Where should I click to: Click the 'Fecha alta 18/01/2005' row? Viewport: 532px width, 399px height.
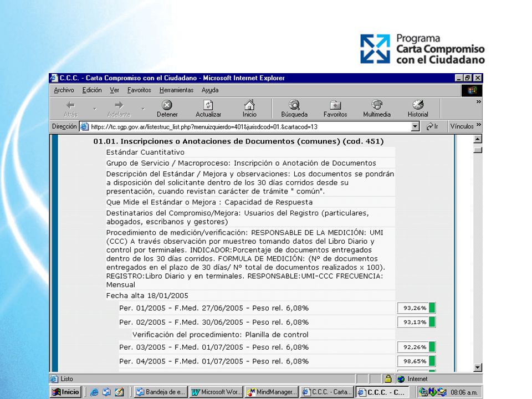pos(250,295)
